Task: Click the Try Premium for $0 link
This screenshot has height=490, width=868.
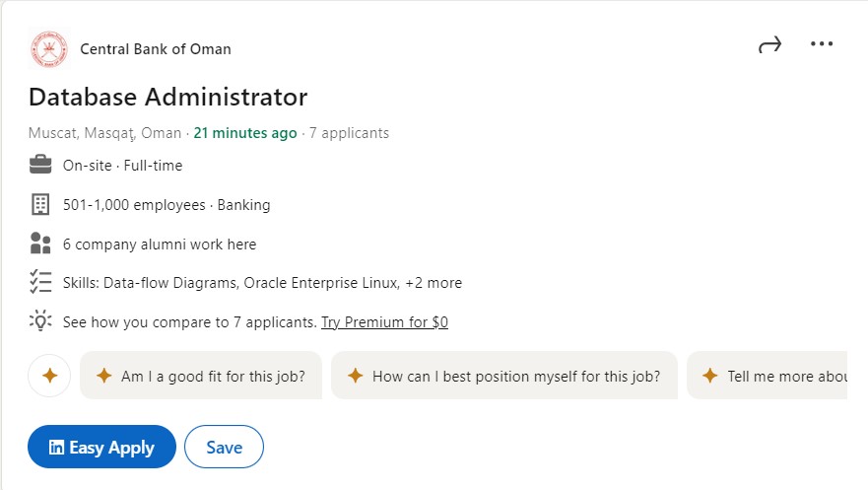Action: tap(384, 322)
